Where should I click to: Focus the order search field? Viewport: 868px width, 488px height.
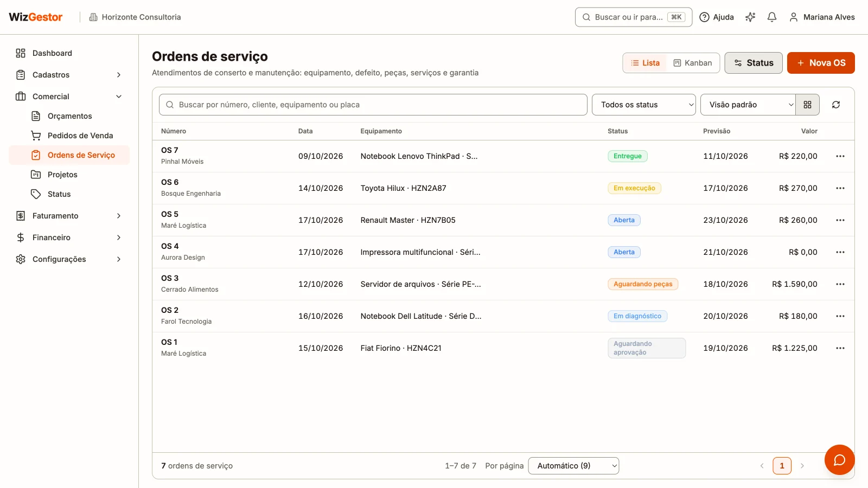[x=373, y=105]
